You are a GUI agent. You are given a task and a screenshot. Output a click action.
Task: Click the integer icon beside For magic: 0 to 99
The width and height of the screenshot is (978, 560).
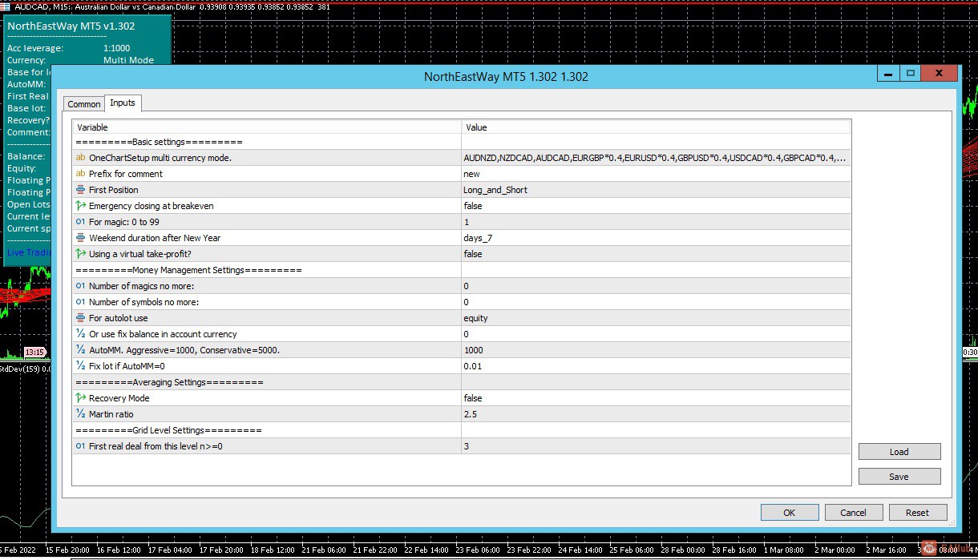(x=80, y=222)
